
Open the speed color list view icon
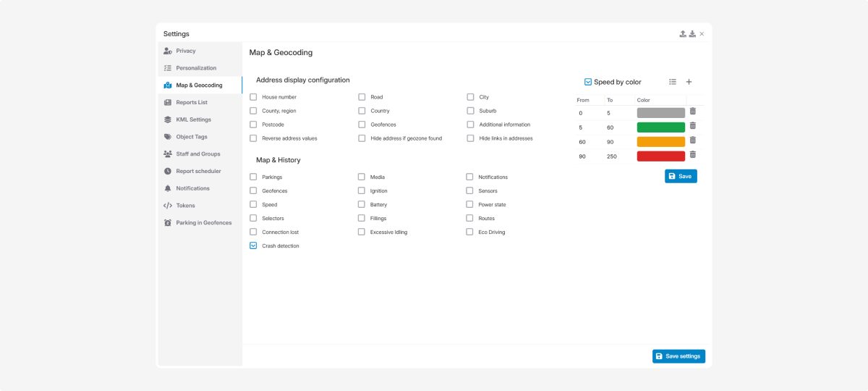coord(673,82)
